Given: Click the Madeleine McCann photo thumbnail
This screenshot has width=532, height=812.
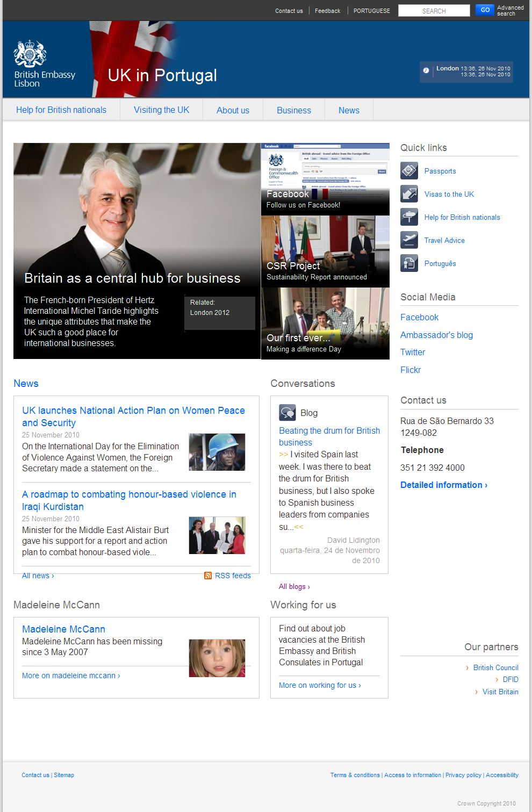Looking at the screenshot, I should pos(217,658).
